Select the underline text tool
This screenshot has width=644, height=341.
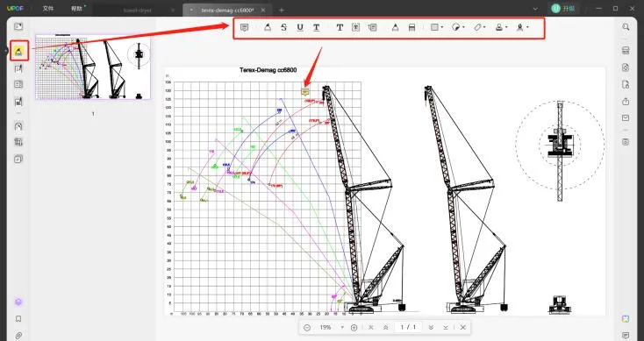pyautogui.click(x=300, y=27)
